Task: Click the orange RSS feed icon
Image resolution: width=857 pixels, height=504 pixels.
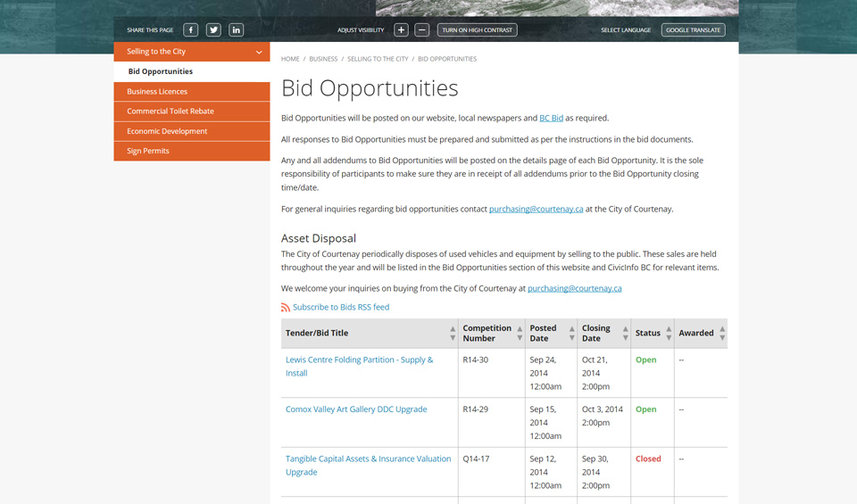Action: (x=286, y=308)
